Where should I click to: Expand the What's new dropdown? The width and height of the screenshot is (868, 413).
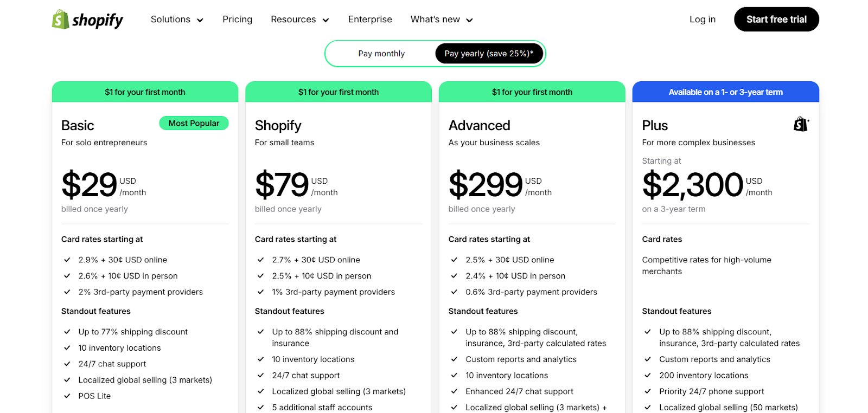coord(441,19)
